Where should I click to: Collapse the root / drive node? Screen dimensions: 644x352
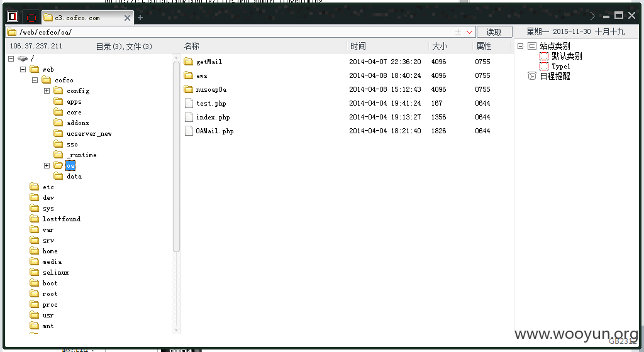[x=11, y=58]
